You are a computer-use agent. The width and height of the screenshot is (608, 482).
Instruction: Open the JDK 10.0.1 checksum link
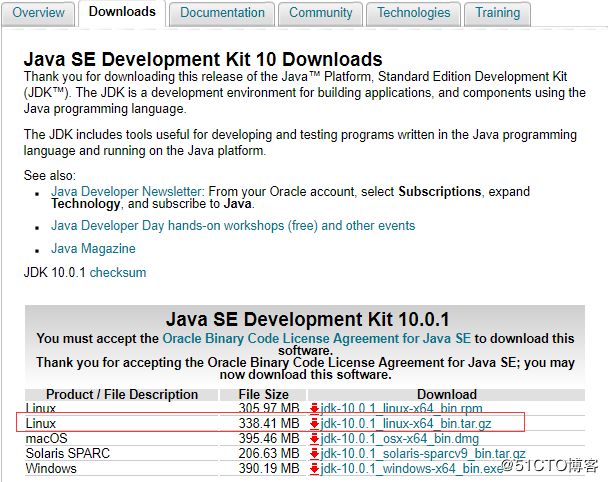pos(118,273)
